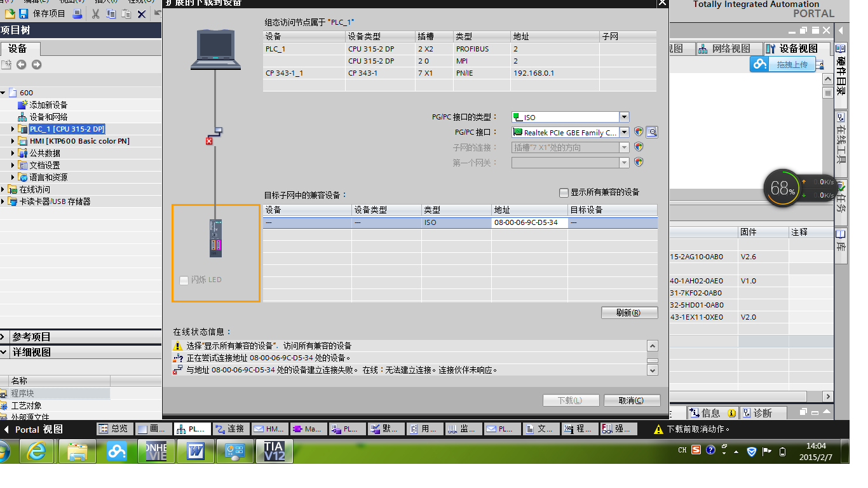Collapse the 详细视图 panel

coord(3,352)
